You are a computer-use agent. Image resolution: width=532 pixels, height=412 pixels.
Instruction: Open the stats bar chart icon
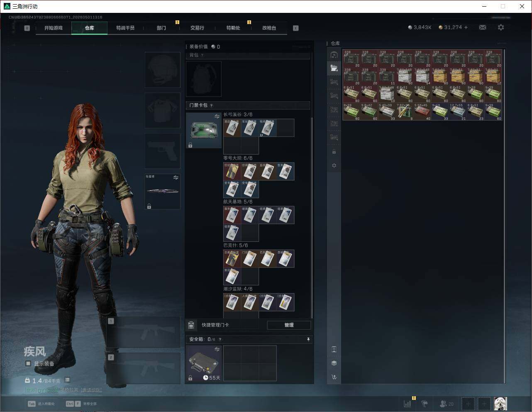tap(408, 404)
